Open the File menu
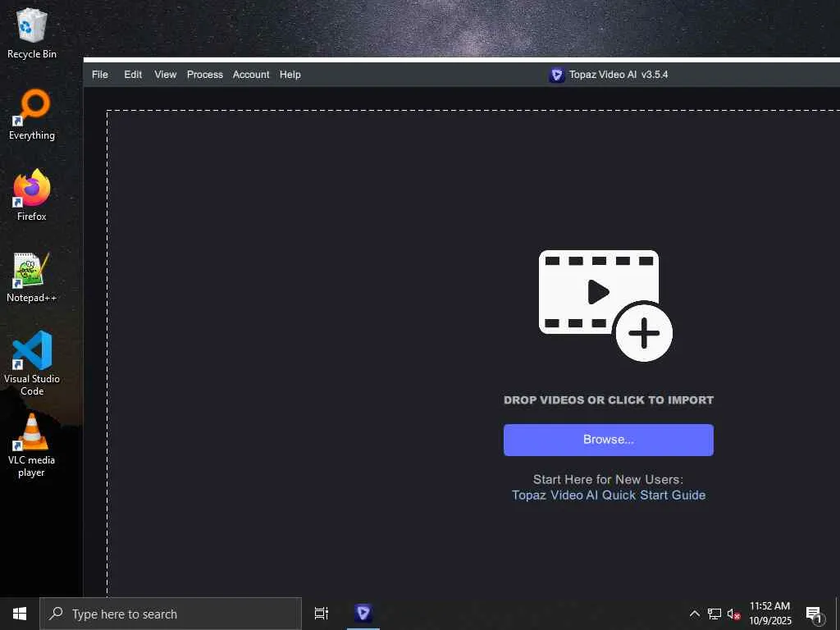840x630 pixels. click(99, 75)
